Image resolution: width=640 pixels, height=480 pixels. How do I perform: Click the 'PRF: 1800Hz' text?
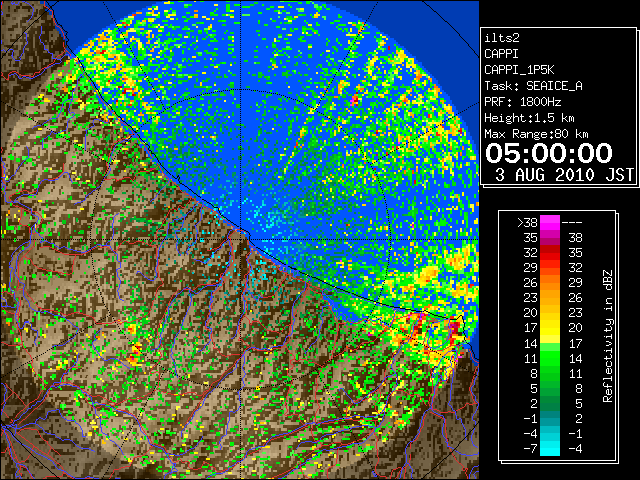pos(523,102)
